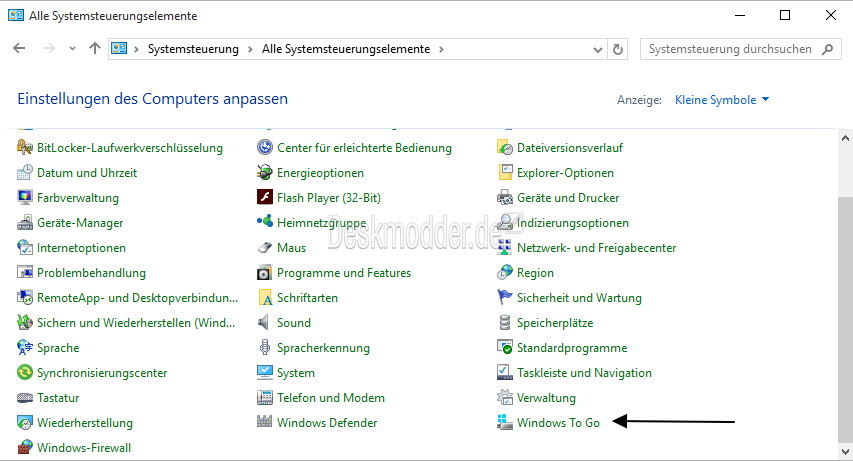Click the Synchronisierungscenter green icon
853x461 pixels.
click(24, 372)
